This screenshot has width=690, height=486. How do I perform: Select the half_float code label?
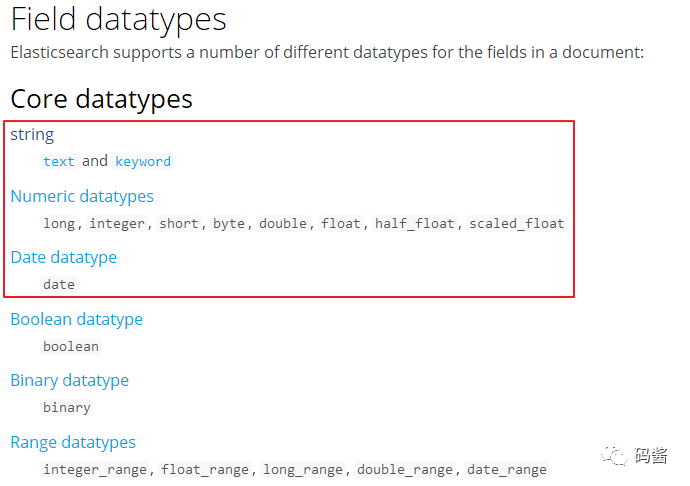pyautogui.click(x=415, y=224)
